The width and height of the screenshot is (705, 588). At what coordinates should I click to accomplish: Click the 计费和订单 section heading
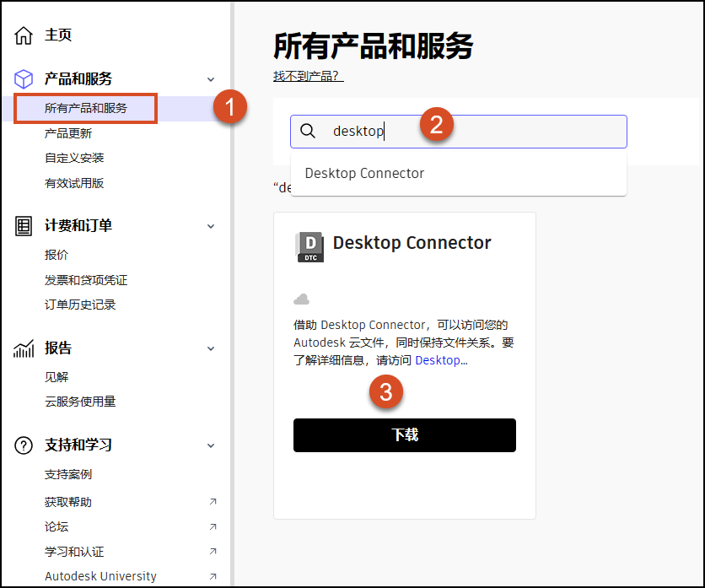point(78,225)
